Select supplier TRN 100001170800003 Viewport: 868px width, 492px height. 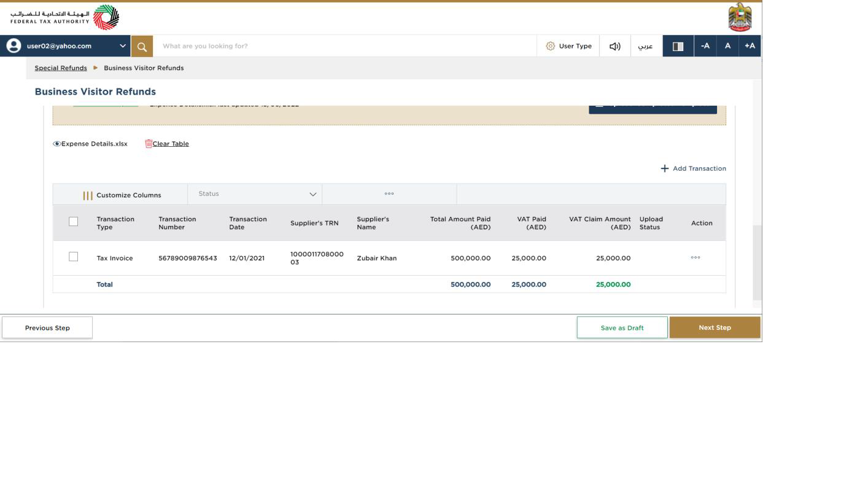[x=317, y=258]
